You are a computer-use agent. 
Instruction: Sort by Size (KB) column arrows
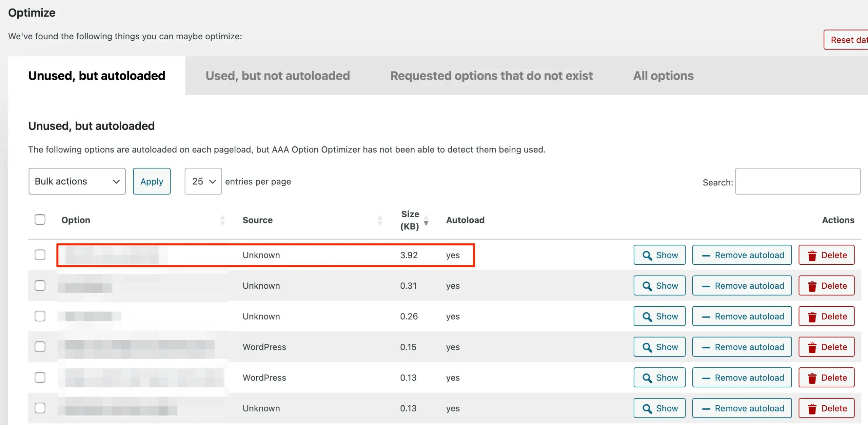click(426, 220)
